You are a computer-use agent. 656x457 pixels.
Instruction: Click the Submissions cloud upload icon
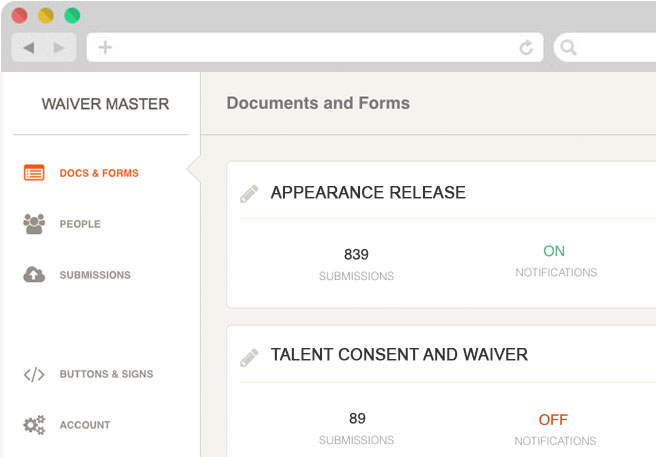pos(34,275)
